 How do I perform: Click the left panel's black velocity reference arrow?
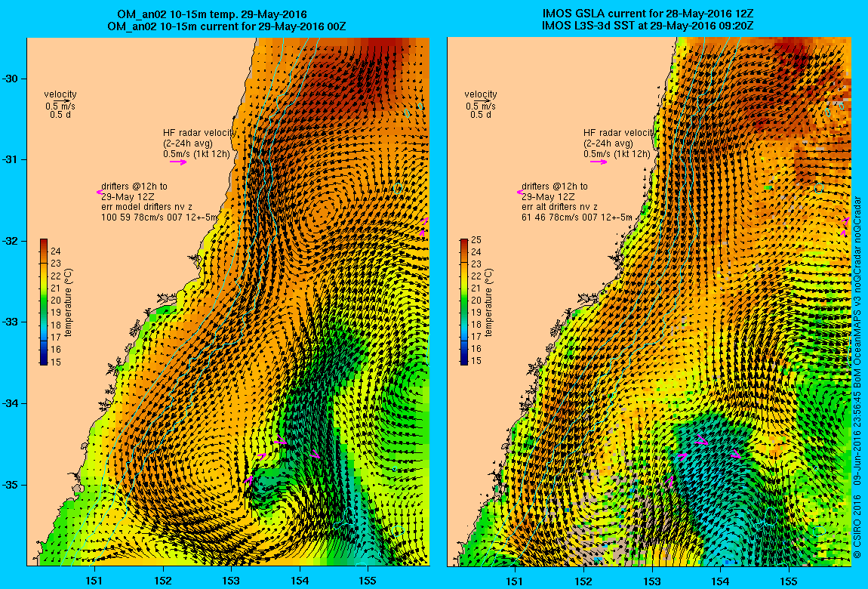(x=63, y=100)
